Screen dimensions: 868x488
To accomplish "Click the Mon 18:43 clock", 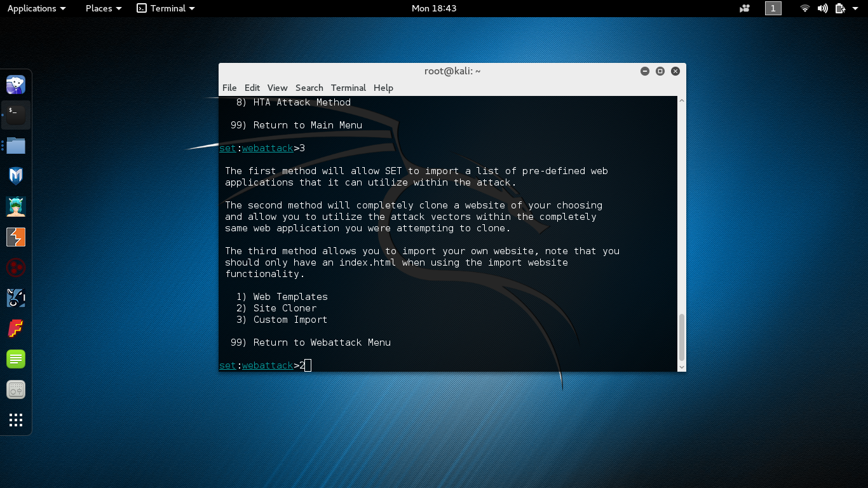I will pyautogui.click(x=434, y=8).
